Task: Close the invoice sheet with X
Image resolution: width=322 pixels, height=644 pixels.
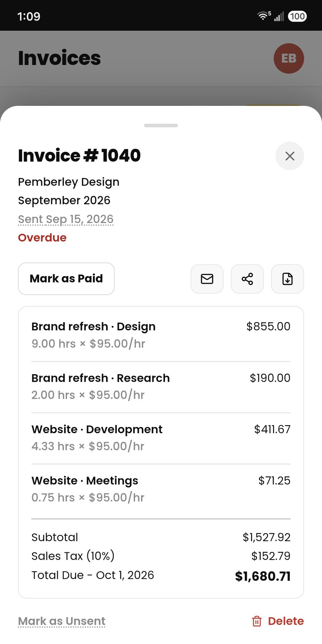Action: (290, 156)
